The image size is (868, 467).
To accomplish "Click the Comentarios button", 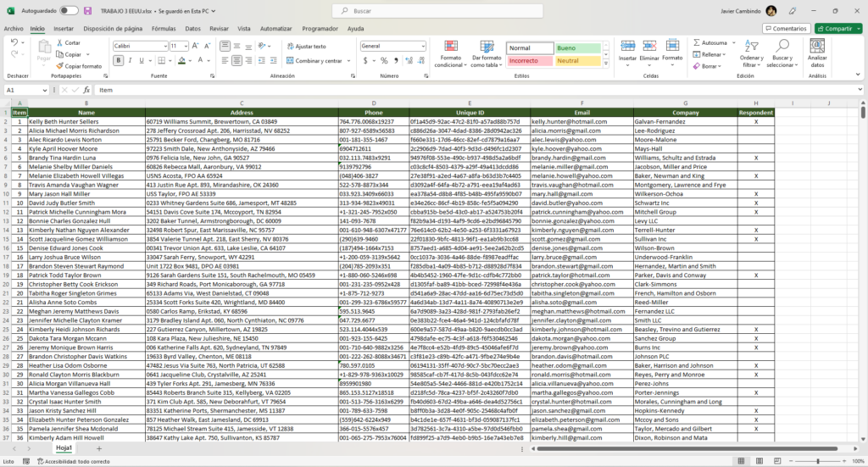I will [x=786, y=28].
